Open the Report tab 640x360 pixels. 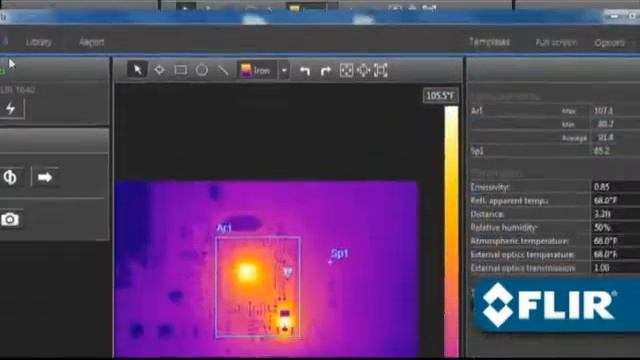pos(91,42)
